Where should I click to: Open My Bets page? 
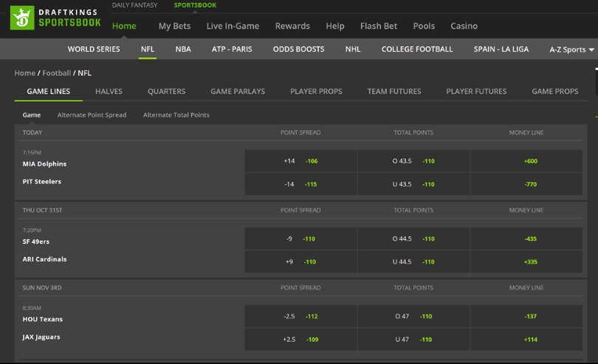tap(174, 26)
